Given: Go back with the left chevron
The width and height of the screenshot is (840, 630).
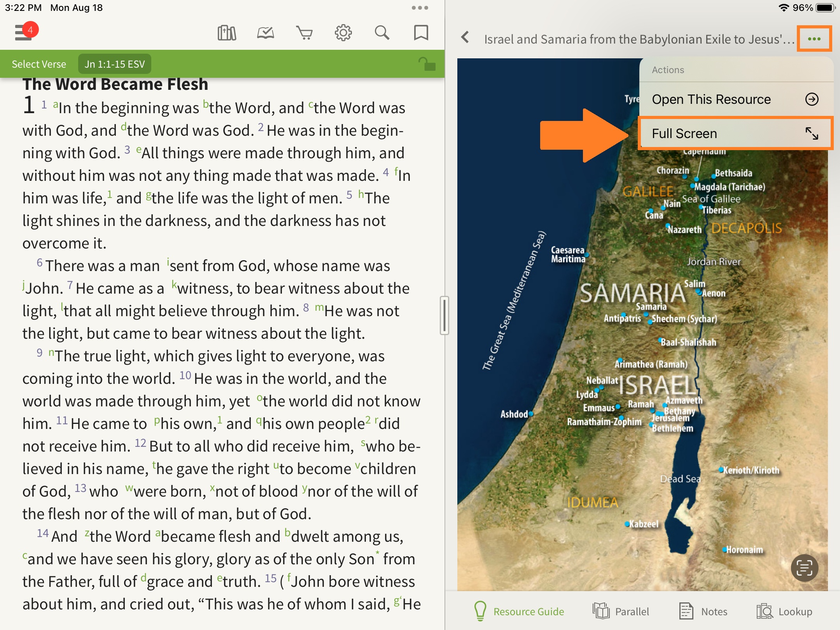Looking at the screenshot, I should click(465, 38).
